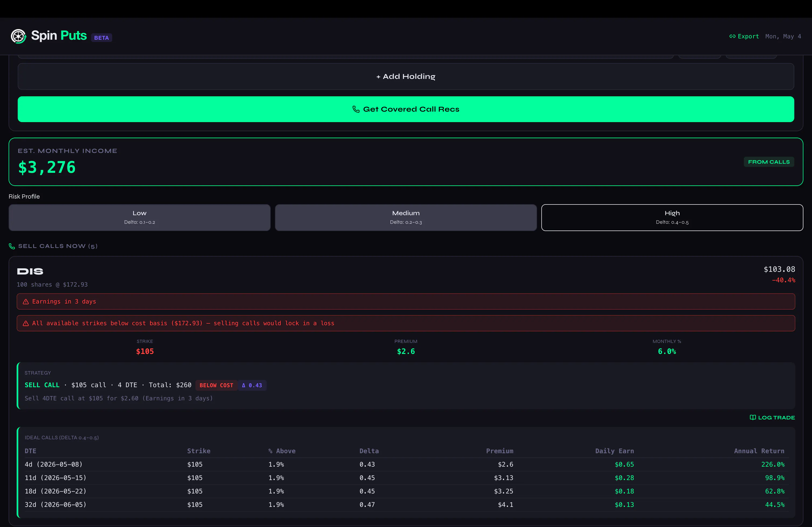Click the Add Holding button

tap(406, 76)
